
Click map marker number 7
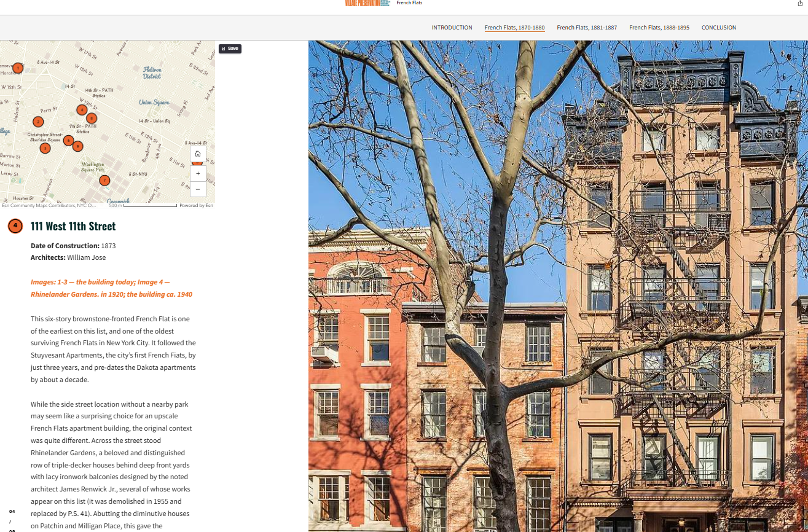pos(104,180)
